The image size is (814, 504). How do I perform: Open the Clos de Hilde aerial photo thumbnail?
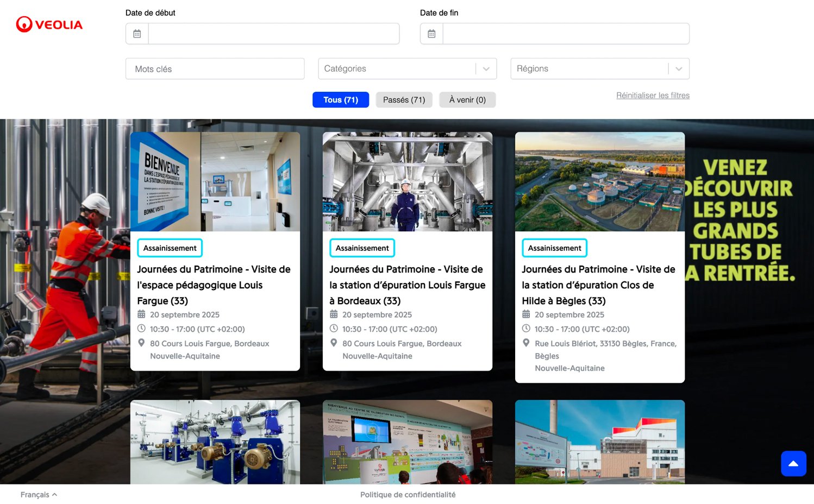[x=599, y=181]
